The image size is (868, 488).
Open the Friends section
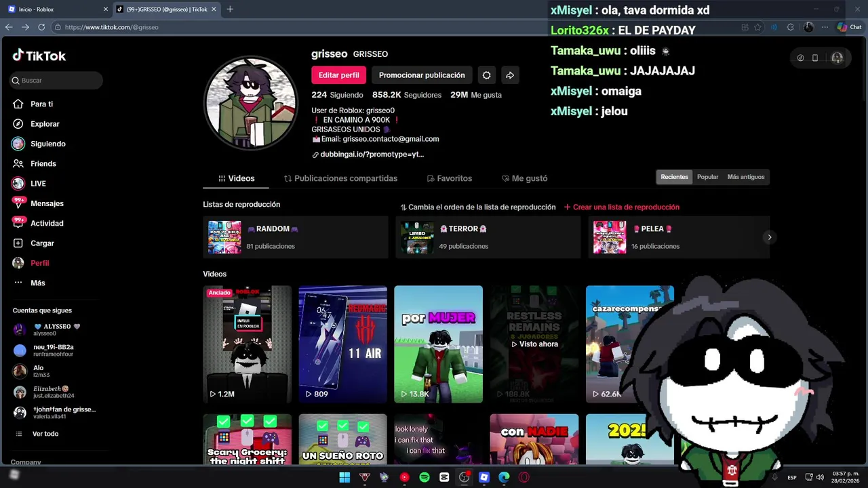coord(34,163)
